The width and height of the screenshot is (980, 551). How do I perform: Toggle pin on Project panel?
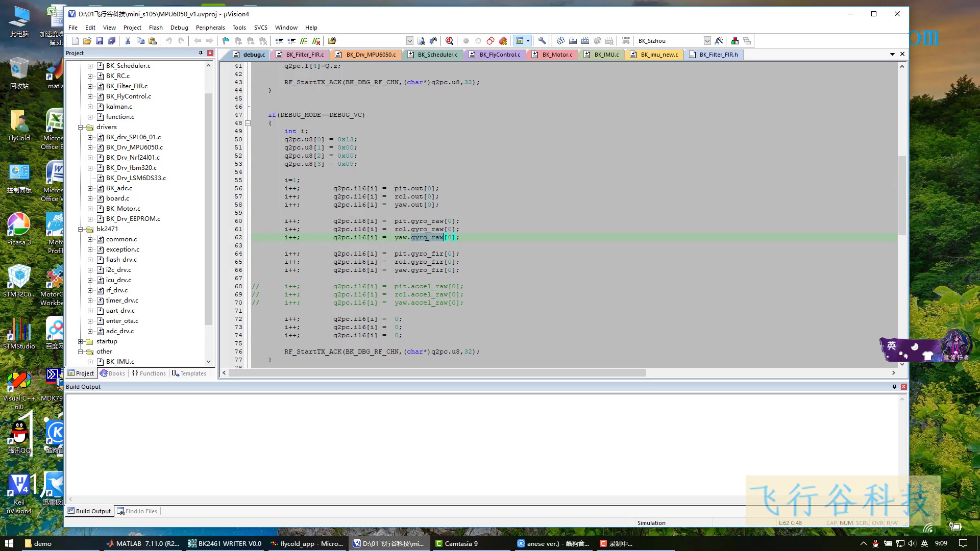(x=201, y=53)
